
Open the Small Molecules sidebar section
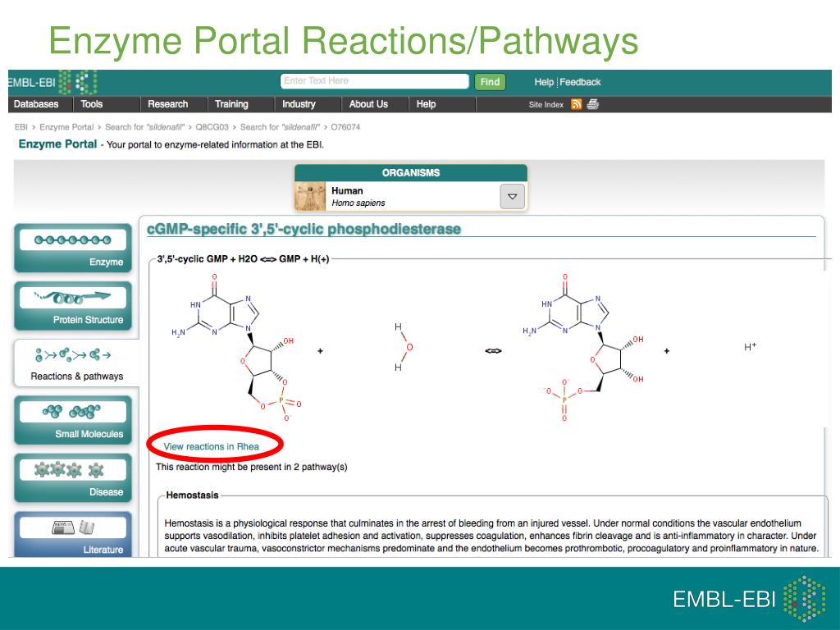(73, 421)
